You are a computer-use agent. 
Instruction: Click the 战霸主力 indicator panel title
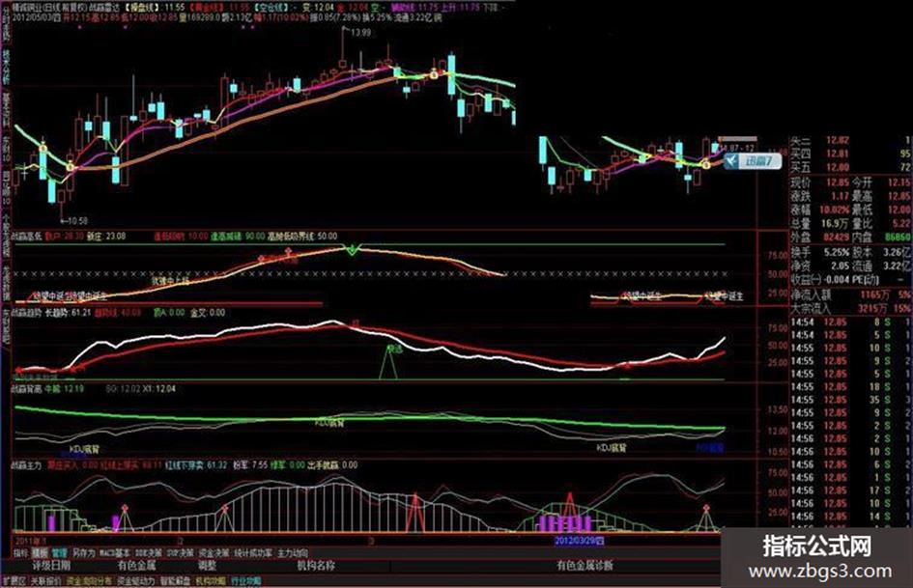(x=26, y=465)
